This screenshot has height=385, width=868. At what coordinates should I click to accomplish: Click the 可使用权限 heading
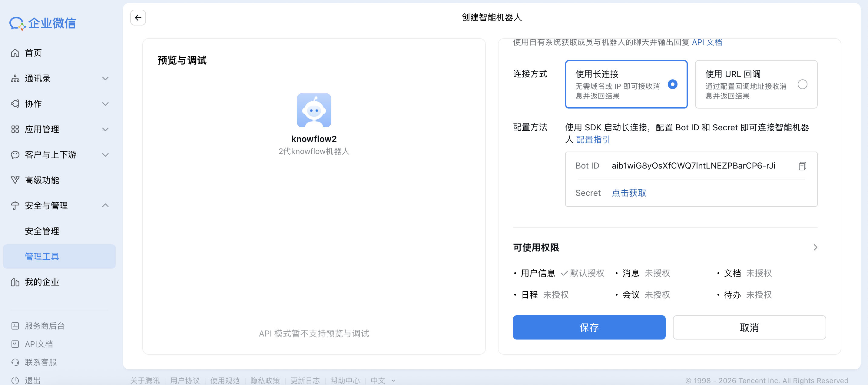tap(536, 247)
